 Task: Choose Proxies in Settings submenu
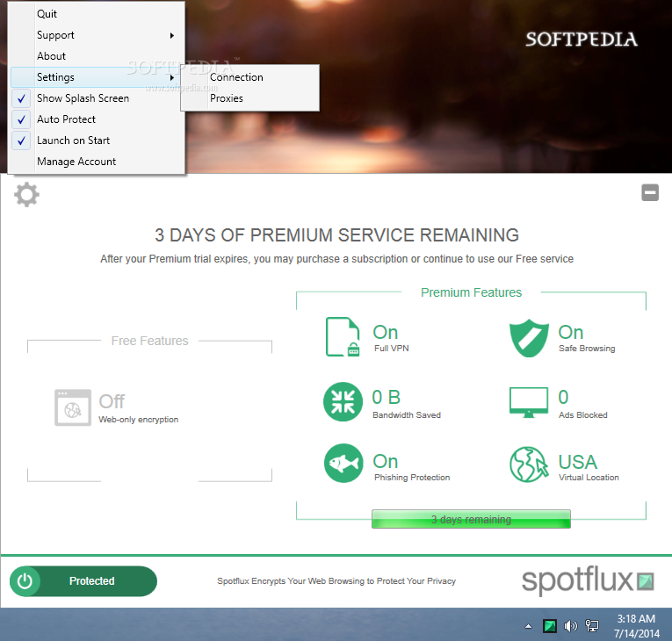[249, 98]
